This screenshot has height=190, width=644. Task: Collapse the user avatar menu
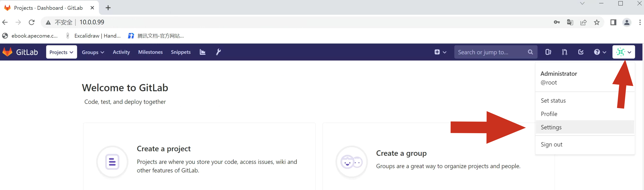point(624,52)
